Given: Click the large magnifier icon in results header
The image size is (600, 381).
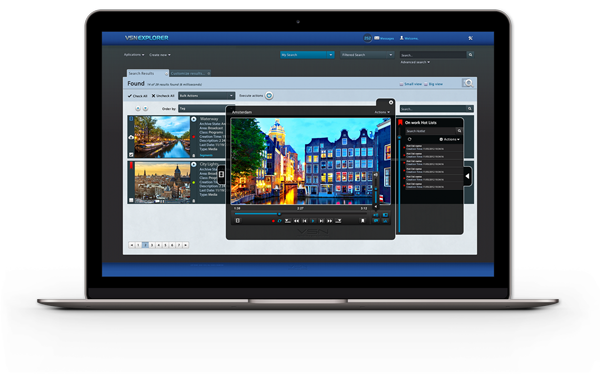Looking at the screenshot, I should pyautogui.click(x=468, y=83).
